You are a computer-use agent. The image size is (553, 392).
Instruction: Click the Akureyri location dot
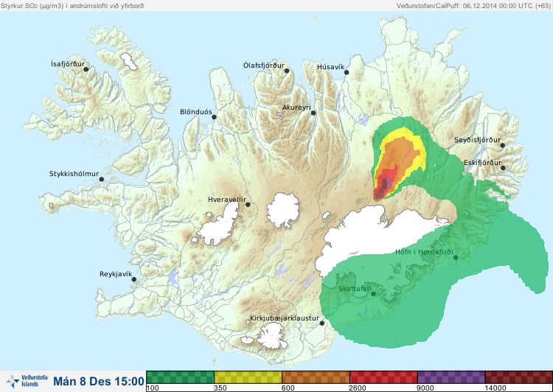tap(313, 113)
